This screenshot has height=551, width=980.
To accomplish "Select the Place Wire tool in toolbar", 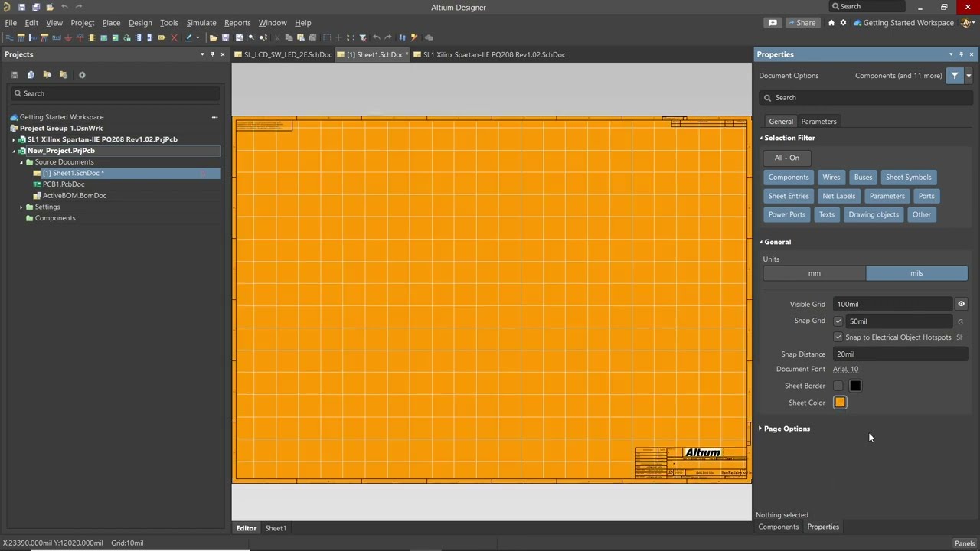I will (x=9, y=37).
